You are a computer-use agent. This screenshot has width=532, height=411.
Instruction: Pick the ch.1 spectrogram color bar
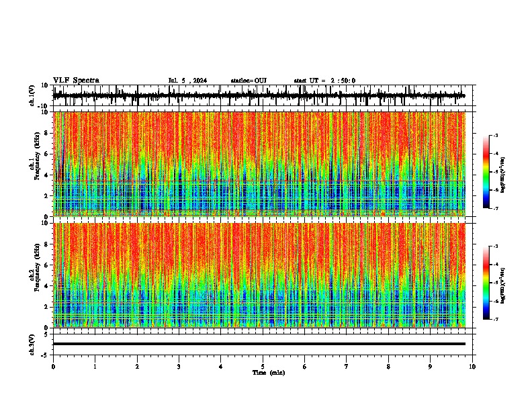coord(486,172)
